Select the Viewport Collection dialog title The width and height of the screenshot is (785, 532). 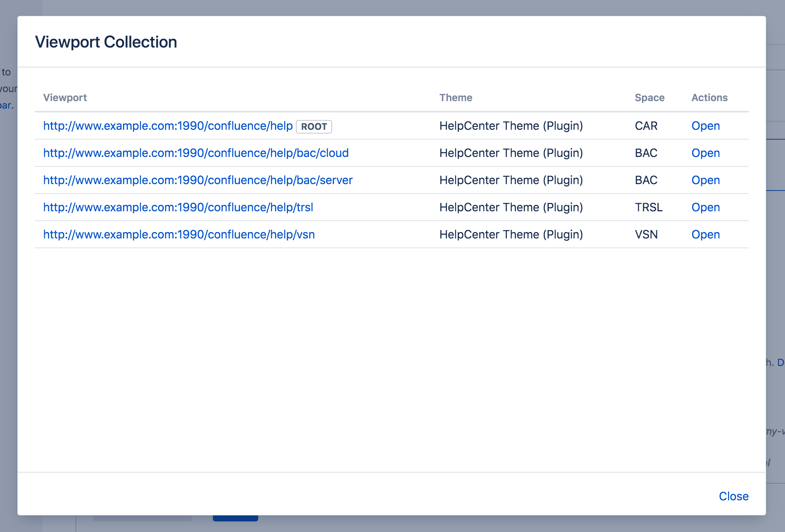pyautogui.click(x=106, y=42)
